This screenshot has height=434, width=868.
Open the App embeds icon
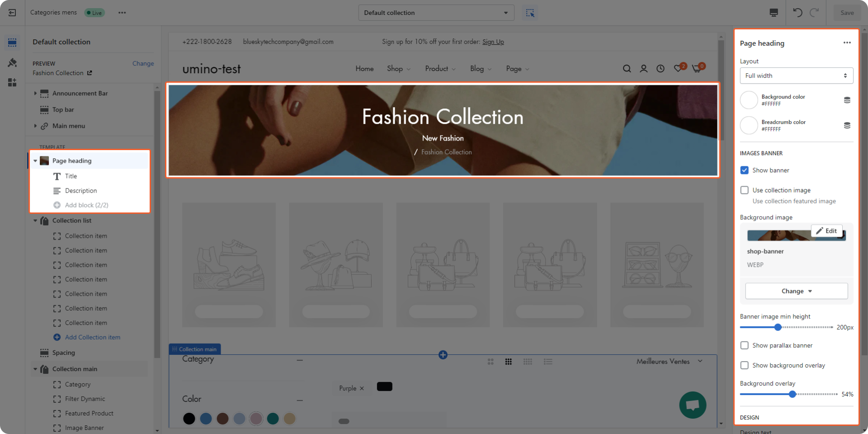click(x=12, y=82)
